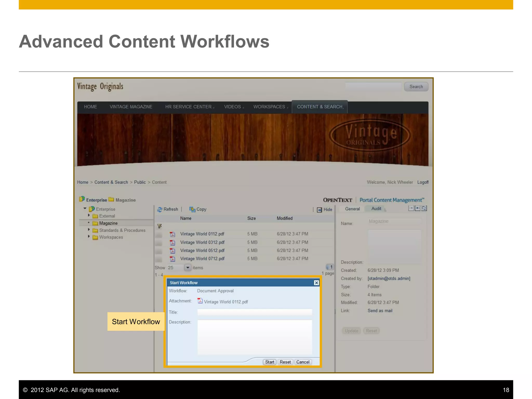Expand the Workspaces folder node

pos(89,236)
